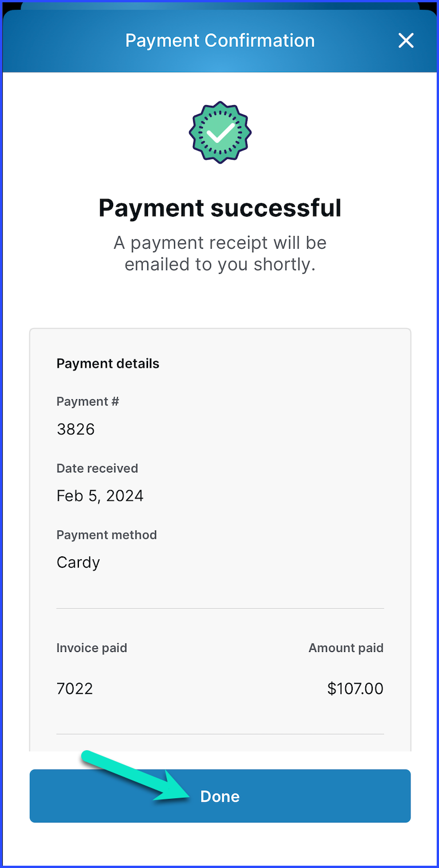This screenshot has height=868, width=439.
Task: Click the Done button
Action: click(220, 796)
